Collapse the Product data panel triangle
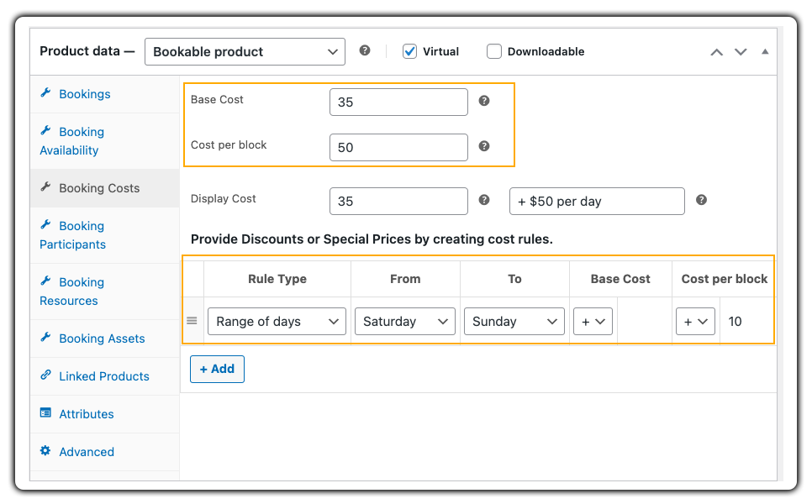 point(765,52)
